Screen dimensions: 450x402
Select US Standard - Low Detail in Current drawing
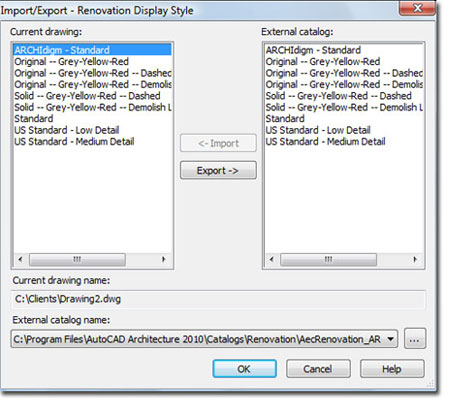[x=67, y=130]
